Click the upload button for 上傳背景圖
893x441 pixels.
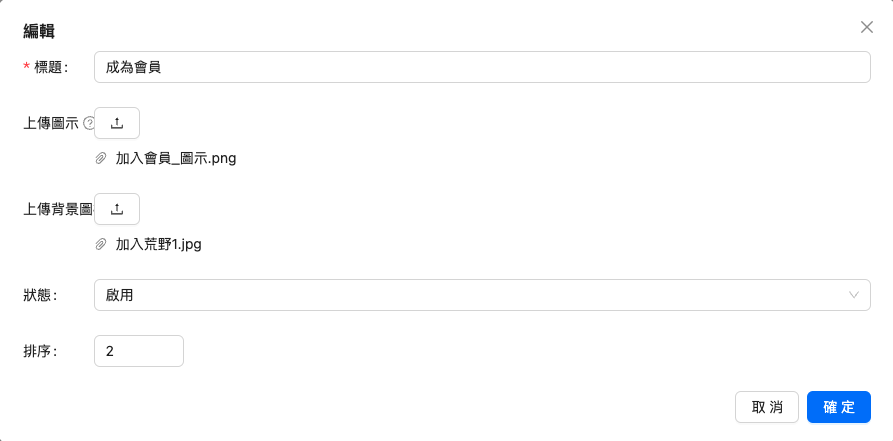click(x=117, y=209)
